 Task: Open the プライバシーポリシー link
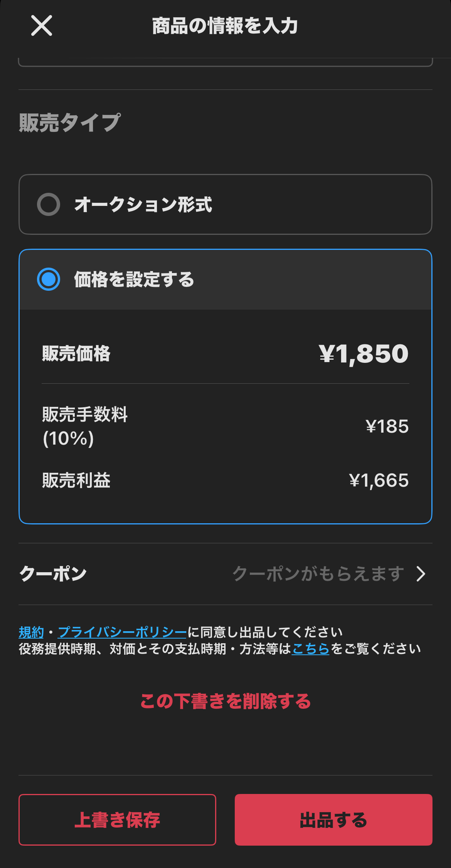(122, 632)
